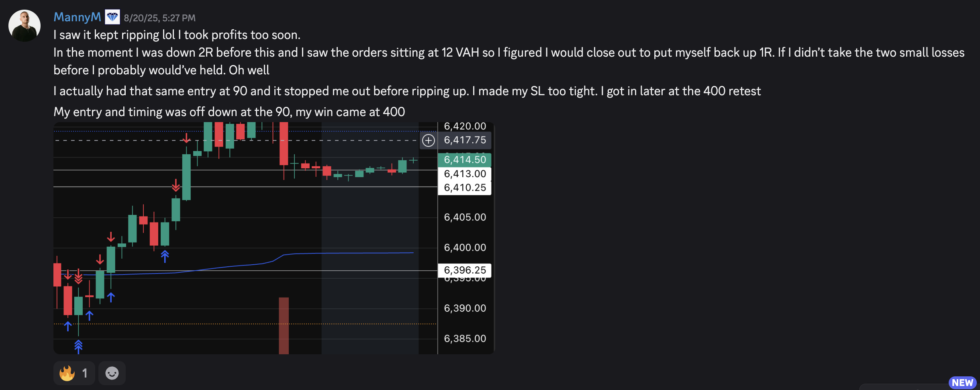Click the diamond role badge beside MannyM
Viewport: 980px width, 390px height.
point(112,17)
